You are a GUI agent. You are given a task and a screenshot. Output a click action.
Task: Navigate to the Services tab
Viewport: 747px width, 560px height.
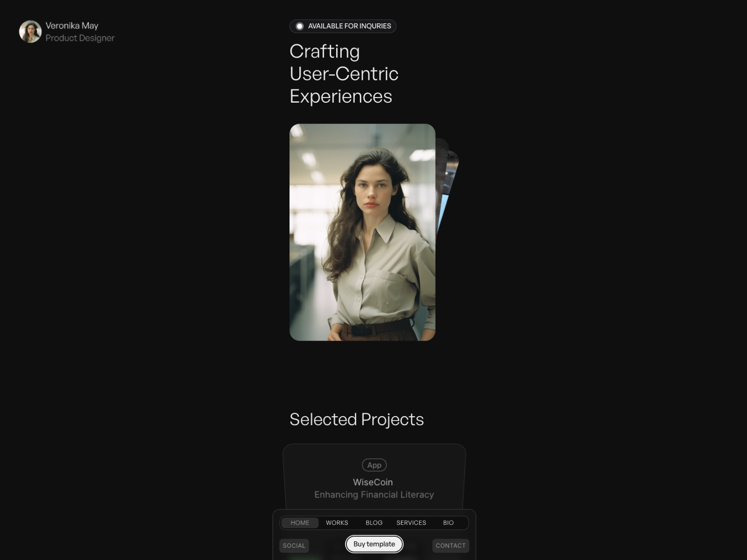coord(411,523)
